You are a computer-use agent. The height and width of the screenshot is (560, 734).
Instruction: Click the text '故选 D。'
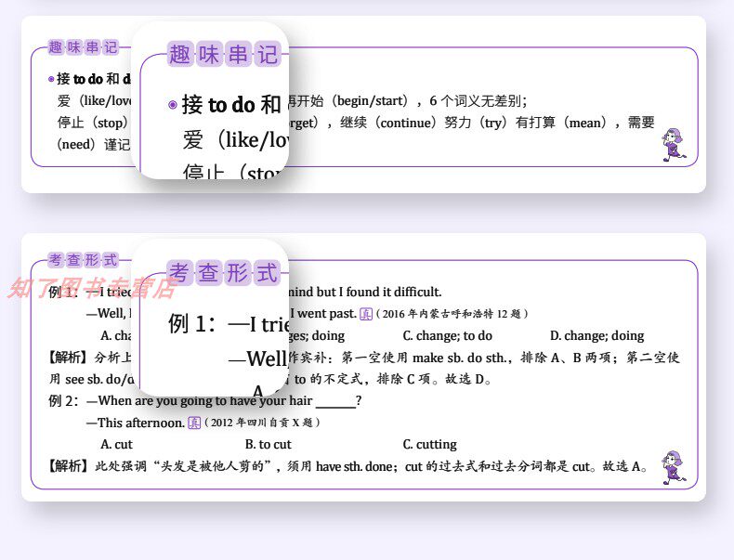(x=468, y=379)
